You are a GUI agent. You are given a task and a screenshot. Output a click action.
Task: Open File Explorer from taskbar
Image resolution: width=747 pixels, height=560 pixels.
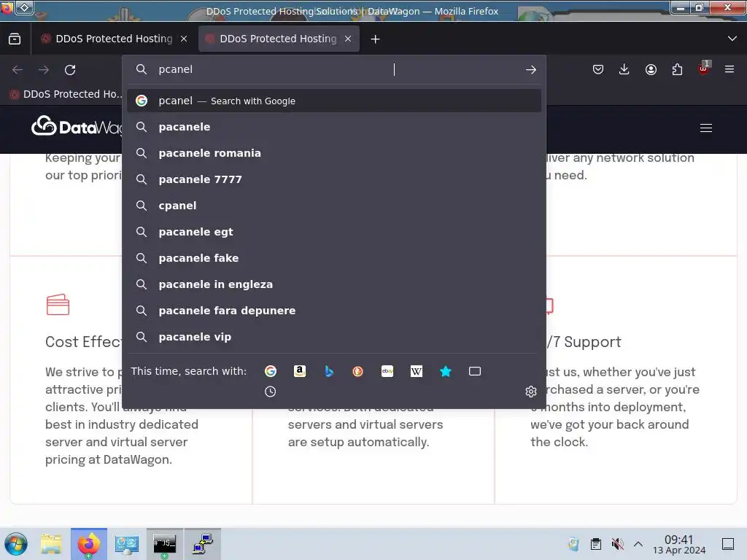click(x=51, y=544)
